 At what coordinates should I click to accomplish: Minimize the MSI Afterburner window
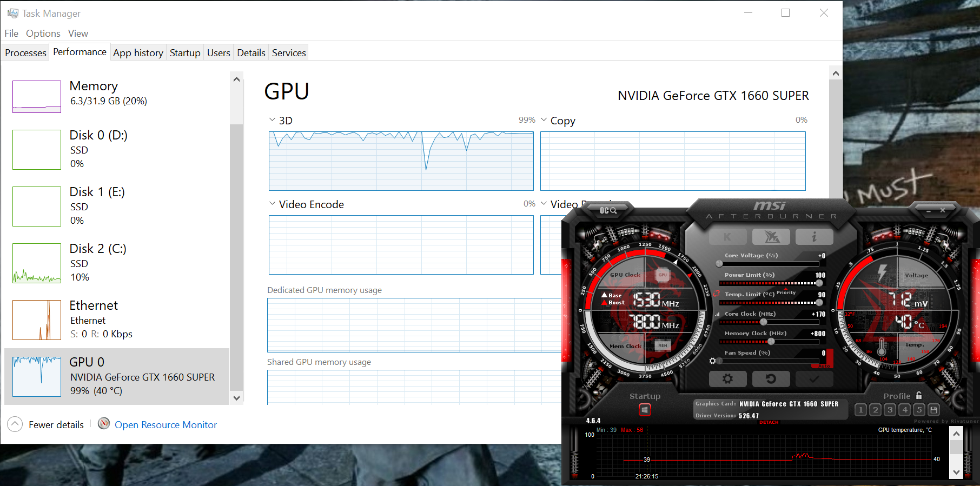(x=928, y=210)
